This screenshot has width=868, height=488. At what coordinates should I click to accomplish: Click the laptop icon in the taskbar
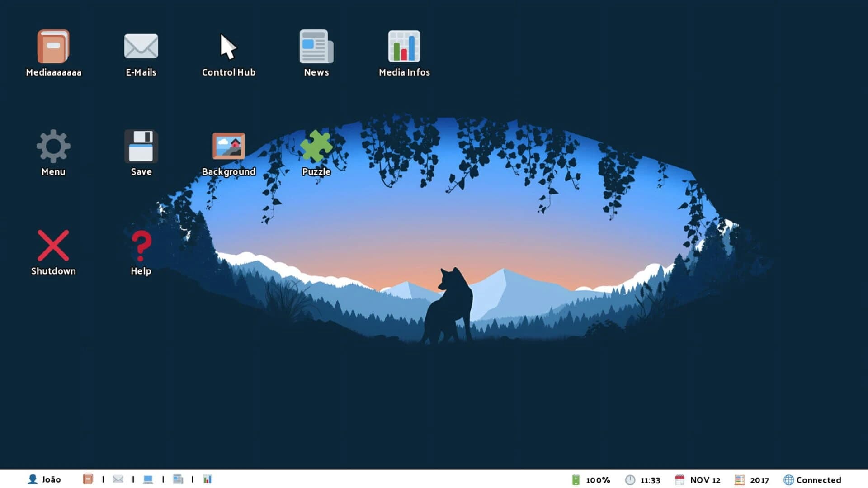(148, 479)
